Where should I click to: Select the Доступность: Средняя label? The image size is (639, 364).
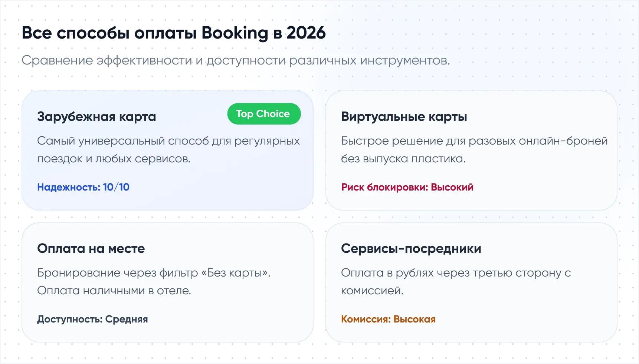(x=92, y=319)
